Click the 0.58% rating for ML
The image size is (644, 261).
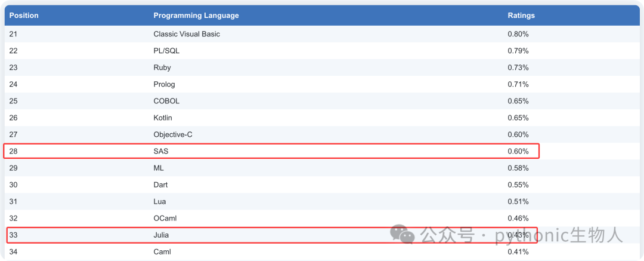(x=518, y=168)
